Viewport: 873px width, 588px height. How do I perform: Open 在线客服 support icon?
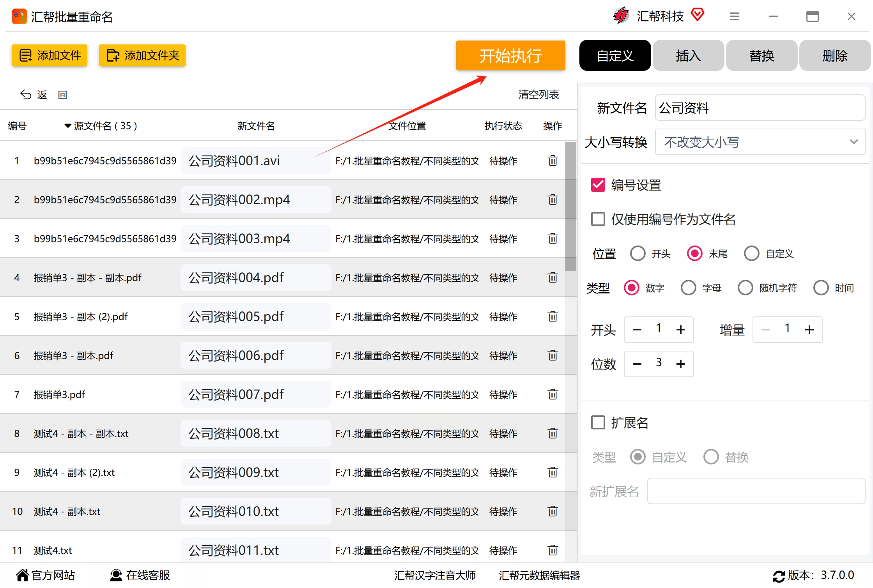116,575
